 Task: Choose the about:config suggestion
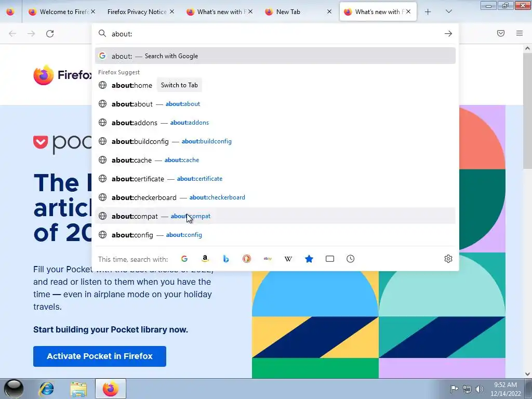click(x=275, y=235)
